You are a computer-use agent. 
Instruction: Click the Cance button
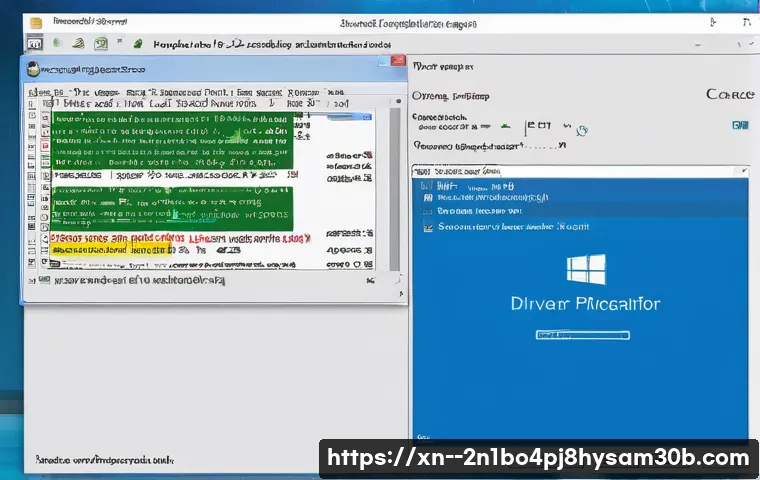[729, 94]
